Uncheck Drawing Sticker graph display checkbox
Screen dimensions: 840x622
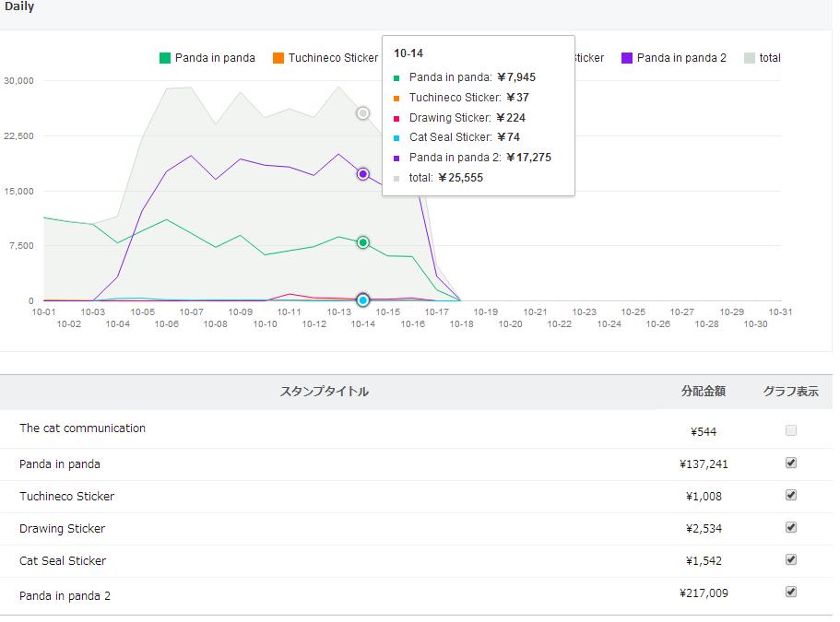coord(791,528)
